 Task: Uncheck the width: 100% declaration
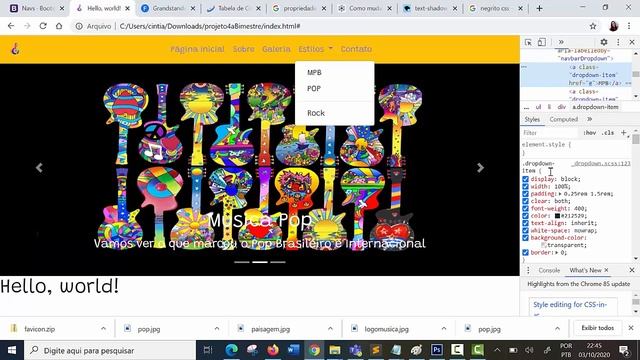click(x=525, y=187)
